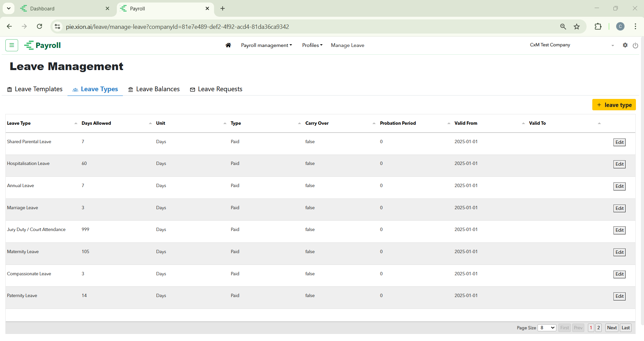Image resolution: width=644 pixels, height=341 pixels.
Task: Reload the page
Action: point(40,26)
